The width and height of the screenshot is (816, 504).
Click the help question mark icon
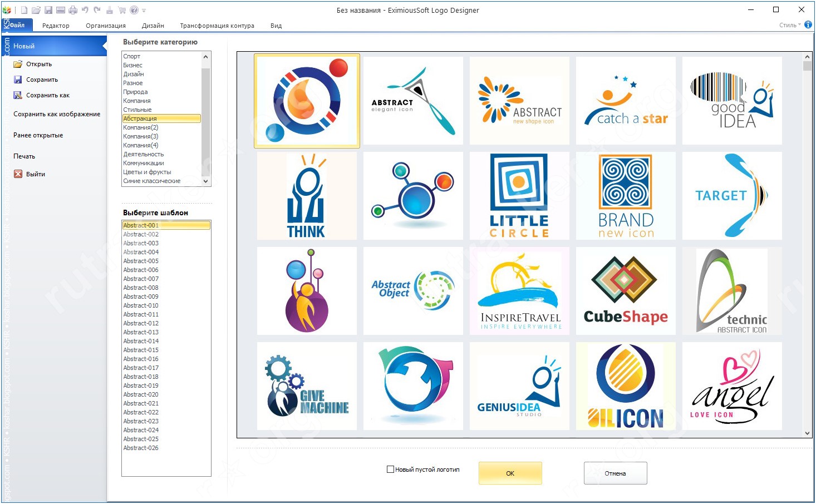[x=134, y=10]
